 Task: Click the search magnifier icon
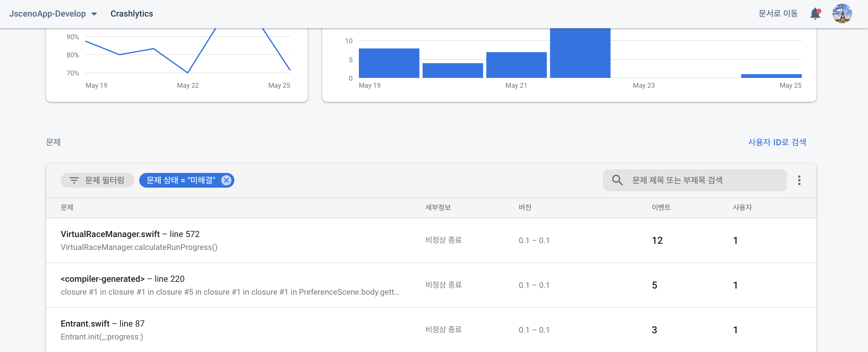[x=617, y=180]
